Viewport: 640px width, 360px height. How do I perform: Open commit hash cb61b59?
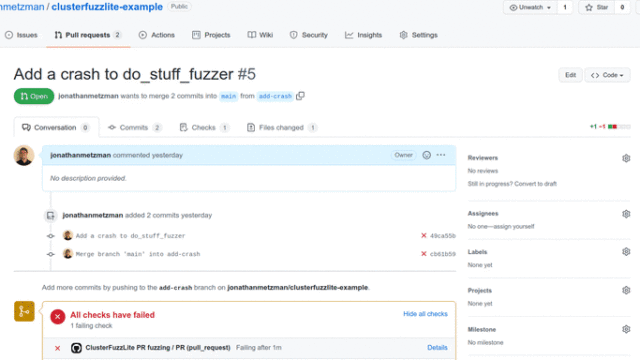click(442, 254)
